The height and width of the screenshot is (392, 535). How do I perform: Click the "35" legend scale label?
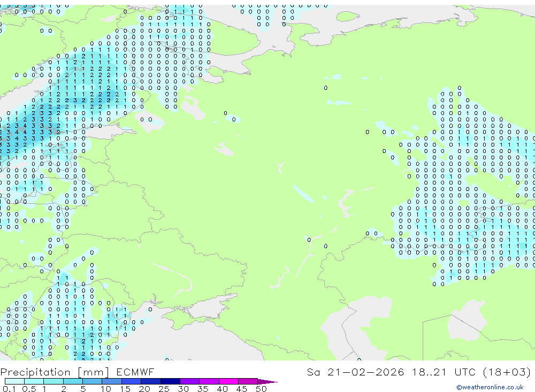203,389
